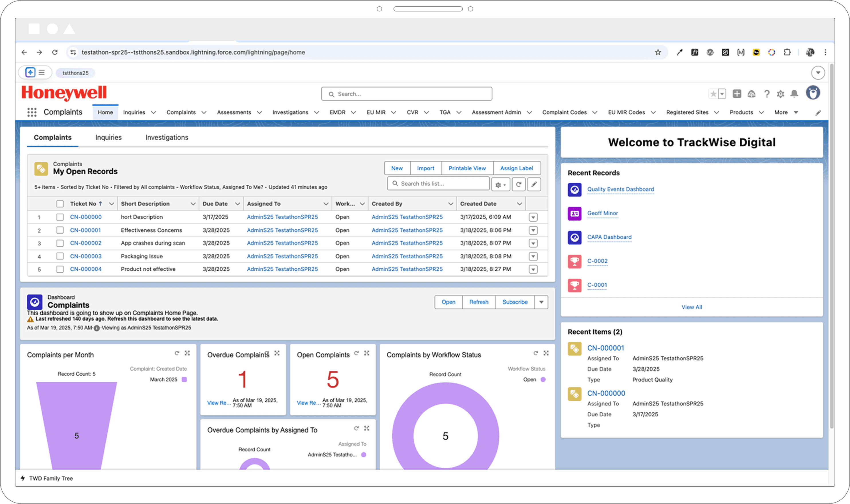The height and width of the screenshot is (504, 850).
Task: Check the box for CN-000003 row
Action: coord(60,256)
